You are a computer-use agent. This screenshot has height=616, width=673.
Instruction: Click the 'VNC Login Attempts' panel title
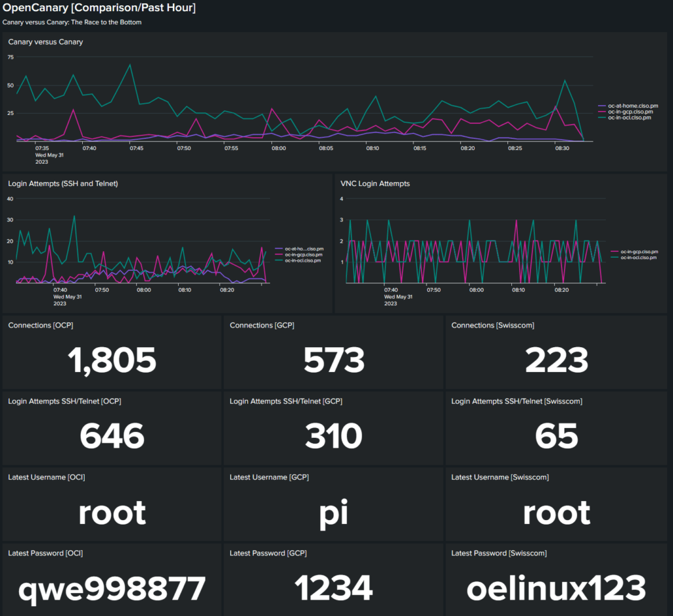(375, 183)
